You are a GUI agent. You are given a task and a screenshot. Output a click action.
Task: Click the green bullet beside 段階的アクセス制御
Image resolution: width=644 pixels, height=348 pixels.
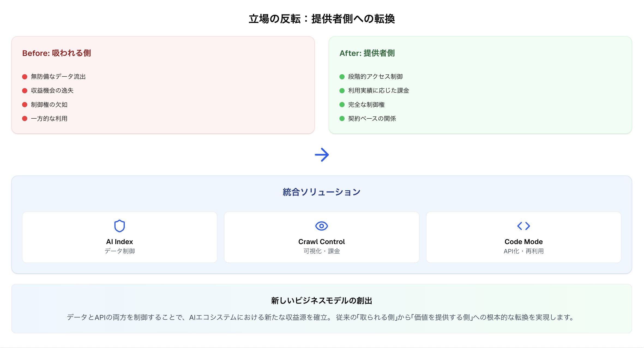342,77
